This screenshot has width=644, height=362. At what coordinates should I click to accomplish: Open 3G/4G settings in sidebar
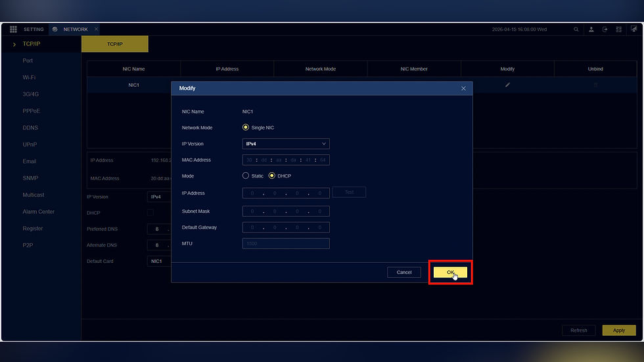[x=31, y=94]
